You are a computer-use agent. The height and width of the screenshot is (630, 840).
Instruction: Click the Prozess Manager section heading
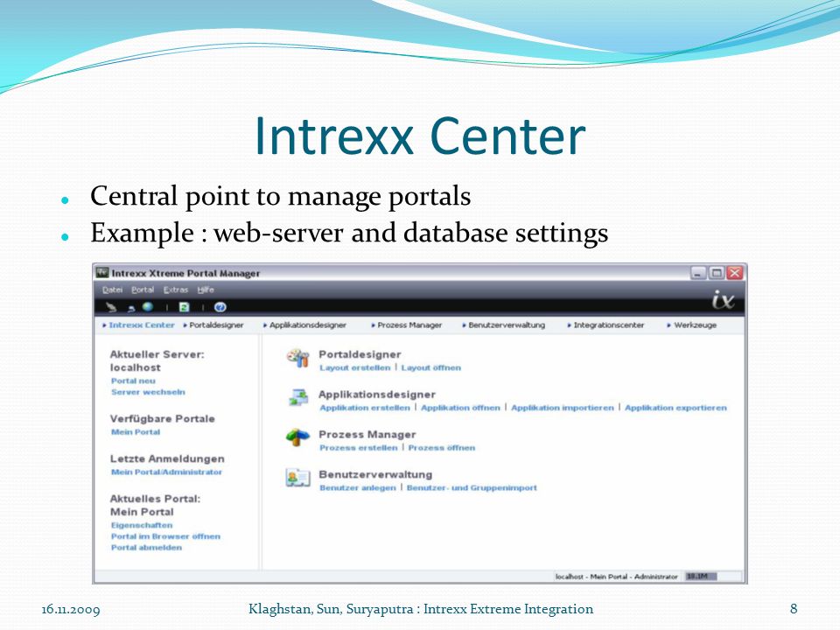pyautogui.click(x=367, y=435)
